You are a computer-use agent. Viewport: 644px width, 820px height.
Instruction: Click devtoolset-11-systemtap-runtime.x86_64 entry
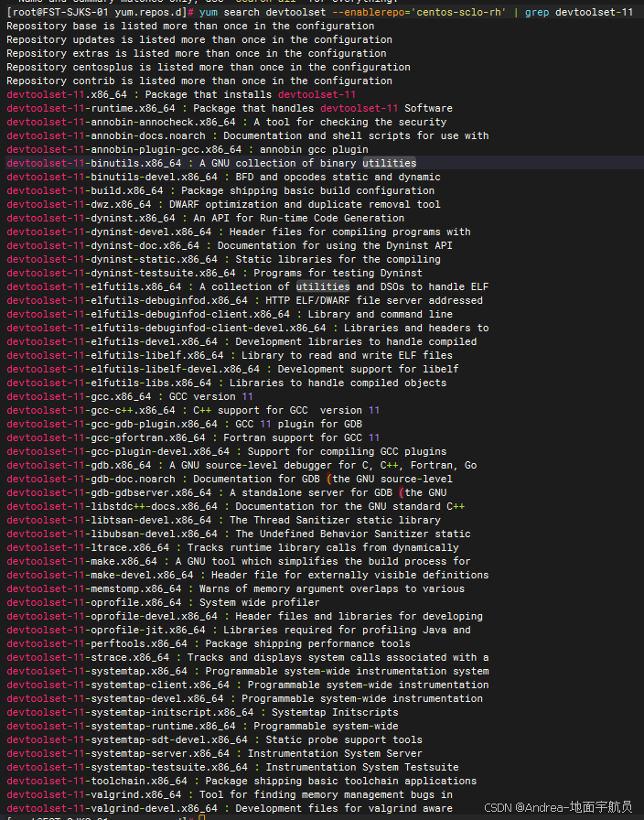pyautogui.click(x=202, y=726)
